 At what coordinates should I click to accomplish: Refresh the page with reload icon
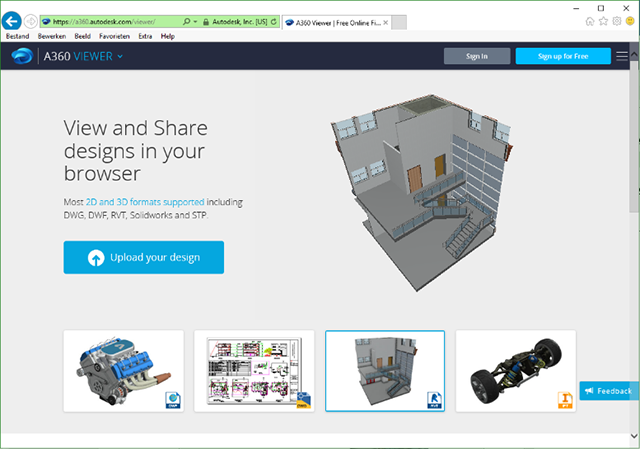point(273,22)
